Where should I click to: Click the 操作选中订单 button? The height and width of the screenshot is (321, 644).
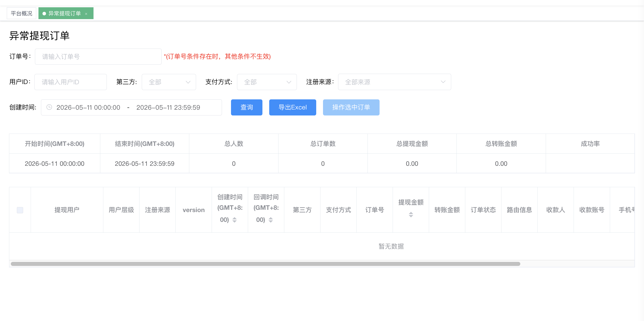click(x=351, y=107)
